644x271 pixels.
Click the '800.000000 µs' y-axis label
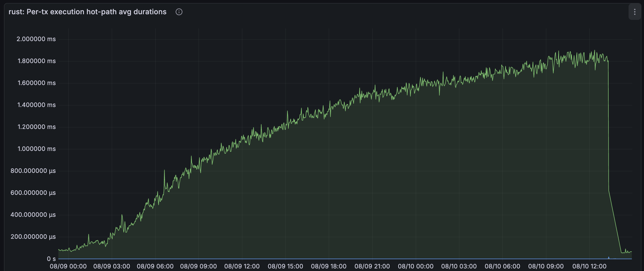click(x=33, y=171)
